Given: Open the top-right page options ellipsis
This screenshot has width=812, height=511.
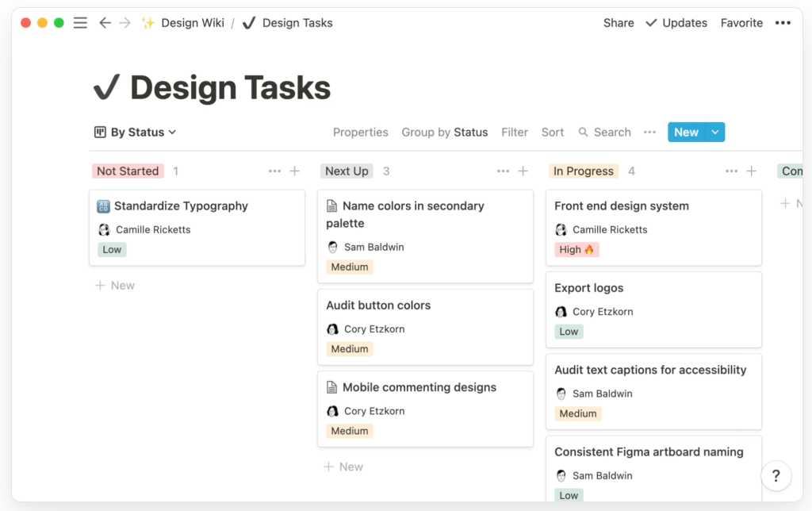Looking at the screenshot, I should [783, 23].
